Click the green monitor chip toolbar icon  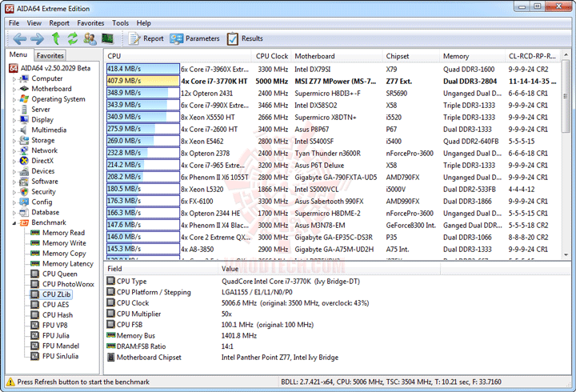[107, 38]
